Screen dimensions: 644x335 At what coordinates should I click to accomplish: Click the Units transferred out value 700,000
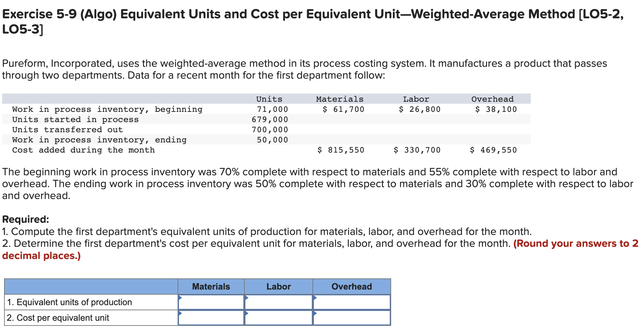pos(270,130)
